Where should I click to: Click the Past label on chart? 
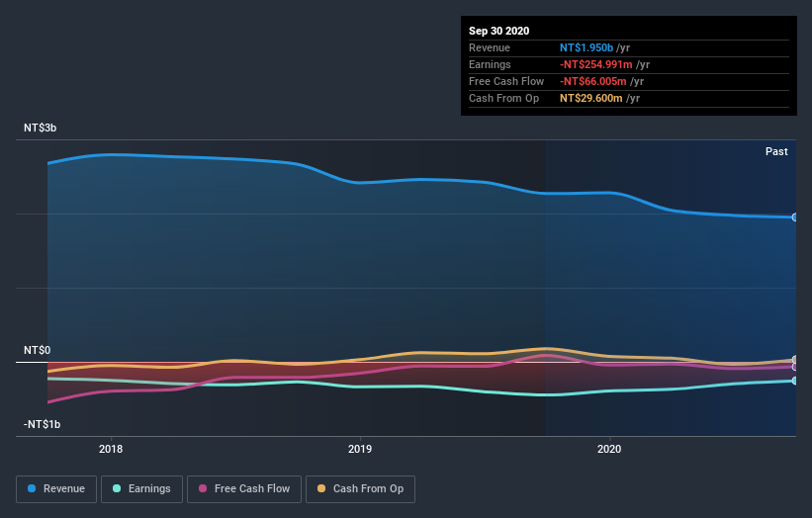[776, 151]
